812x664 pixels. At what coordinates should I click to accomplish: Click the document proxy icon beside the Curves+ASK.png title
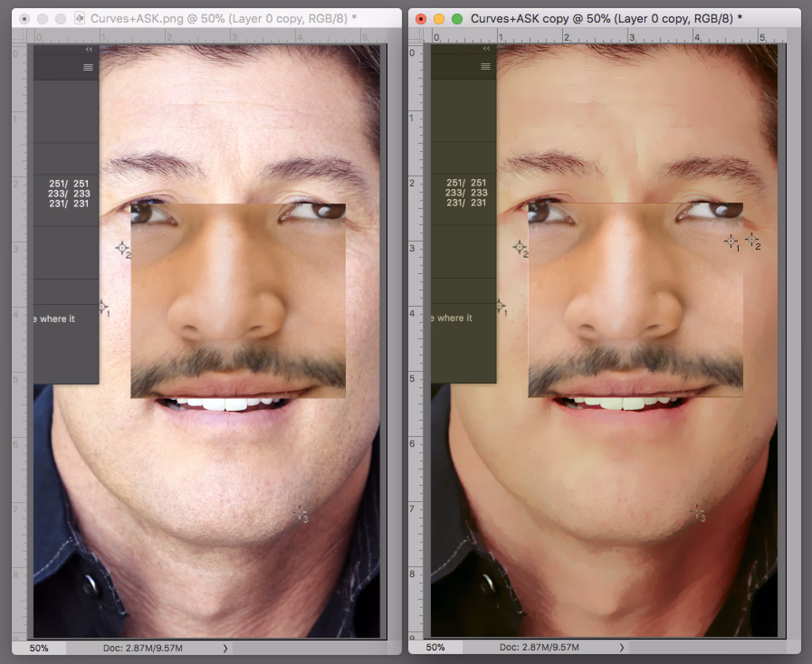coord(80,18)
